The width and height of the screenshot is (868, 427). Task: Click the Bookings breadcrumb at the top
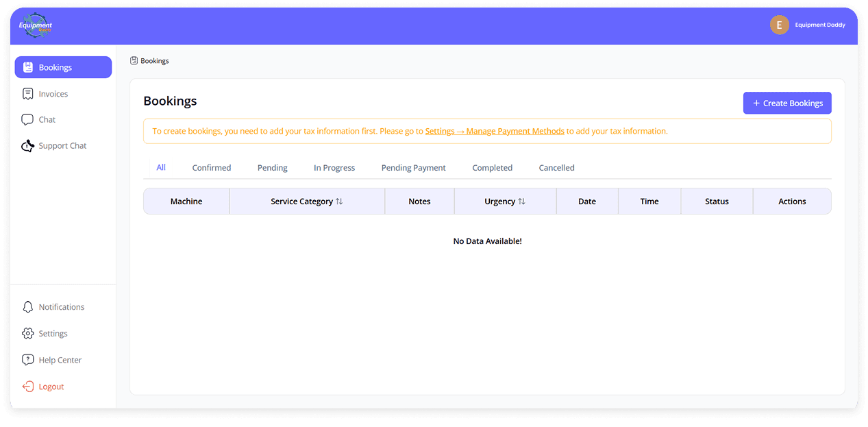coord(154,61)
